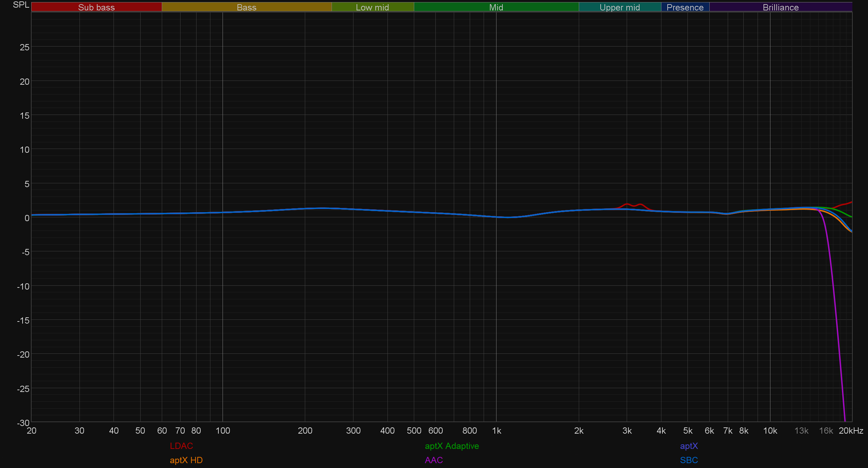Click the SBC legend label
Viewport: 868px width, 468px height.
pos(689,460)
